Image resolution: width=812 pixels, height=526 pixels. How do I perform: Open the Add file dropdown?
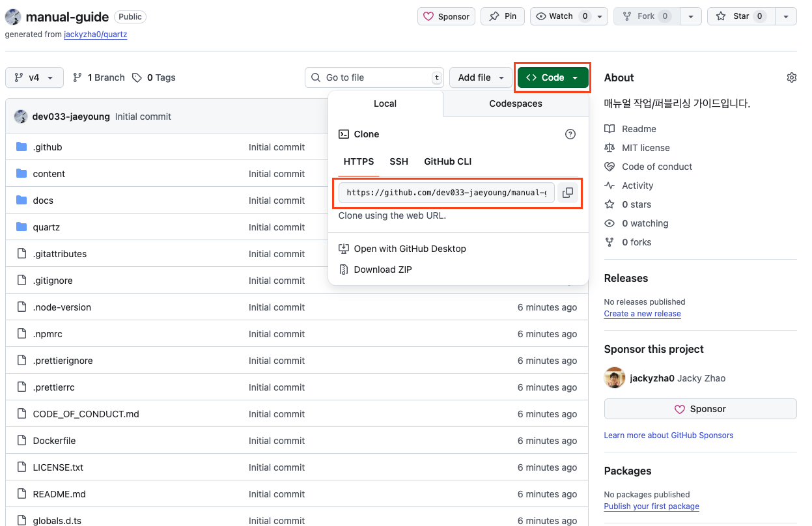tap(481, 77)
